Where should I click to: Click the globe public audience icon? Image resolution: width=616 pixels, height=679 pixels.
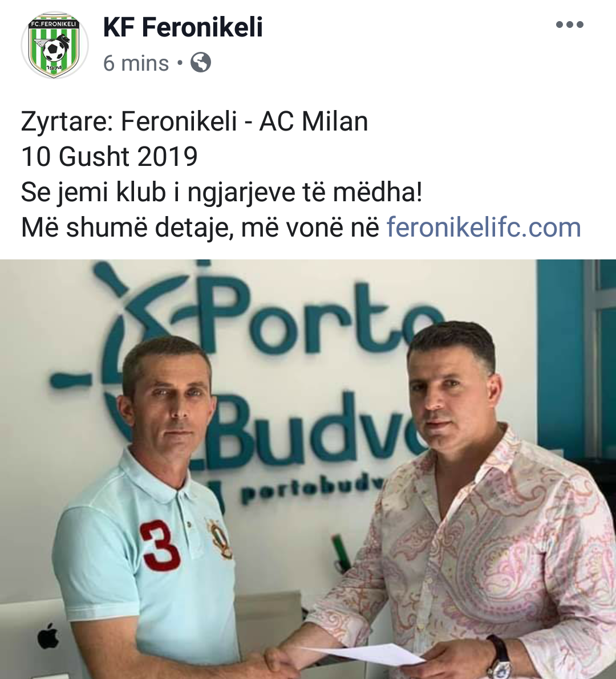201,62
